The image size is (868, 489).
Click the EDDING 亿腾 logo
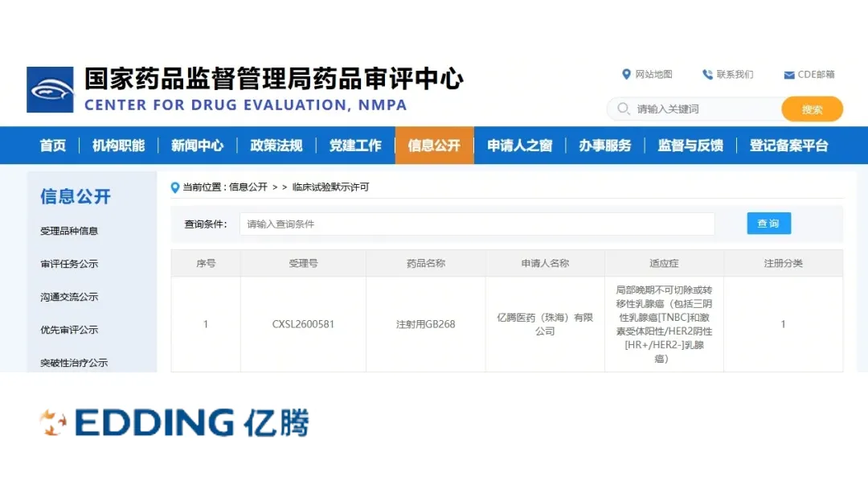pyautogui.click(x=174, y=423)
